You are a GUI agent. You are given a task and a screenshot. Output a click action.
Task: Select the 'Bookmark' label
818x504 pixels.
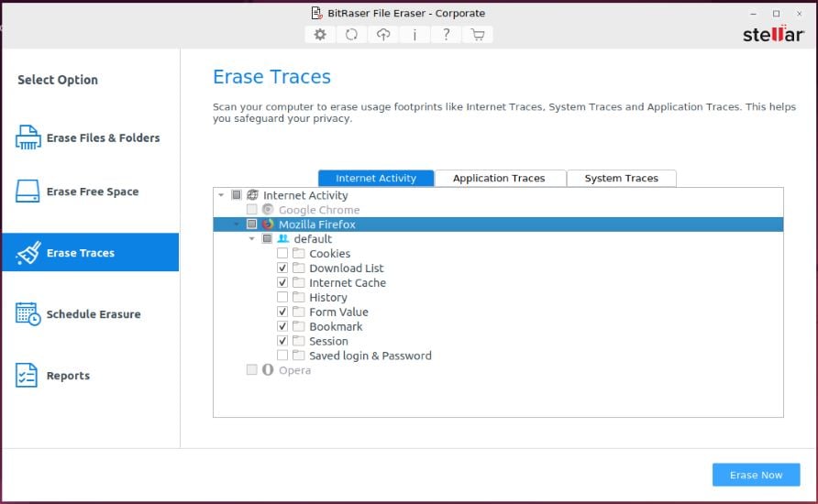click(x=336, y=326)
